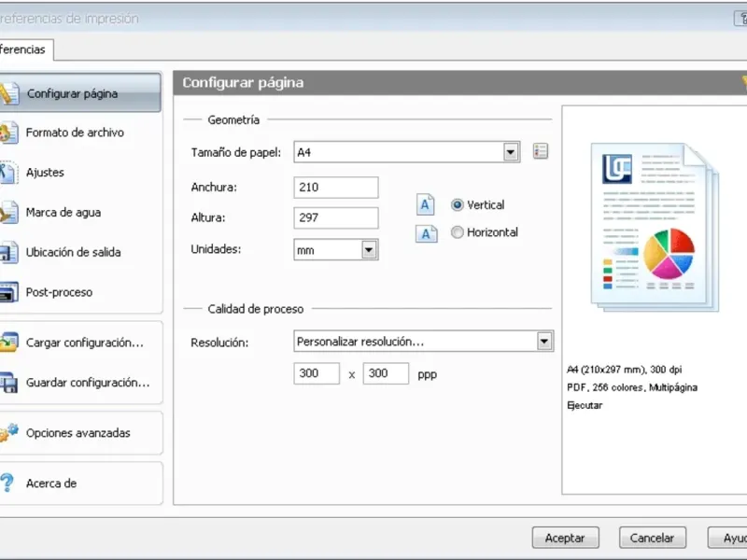Open the paper size list manager icon
Image resolution: width=747 pixels, height=560 pixels.
click(541, 151)
